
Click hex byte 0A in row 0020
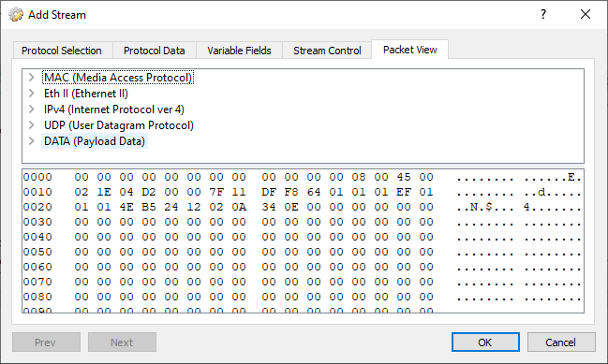point(239,207)
